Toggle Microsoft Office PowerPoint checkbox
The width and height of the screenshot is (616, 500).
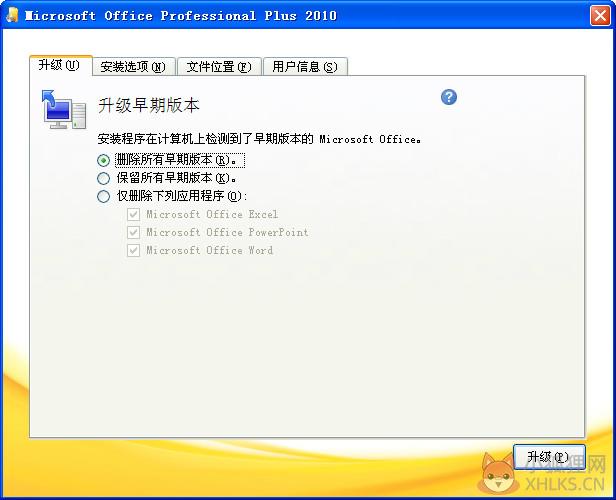point(133,233)
